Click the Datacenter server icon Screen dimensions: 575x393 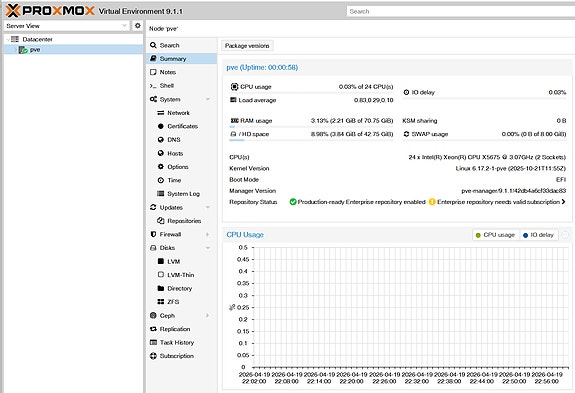[x=15, y=39]
